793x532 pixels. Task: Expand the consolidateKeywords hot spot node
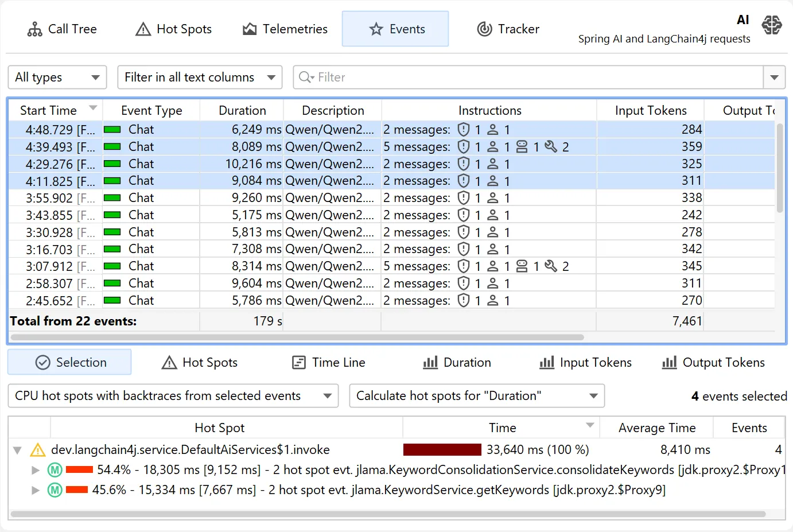pyautogui.click(x=36, y=470)
